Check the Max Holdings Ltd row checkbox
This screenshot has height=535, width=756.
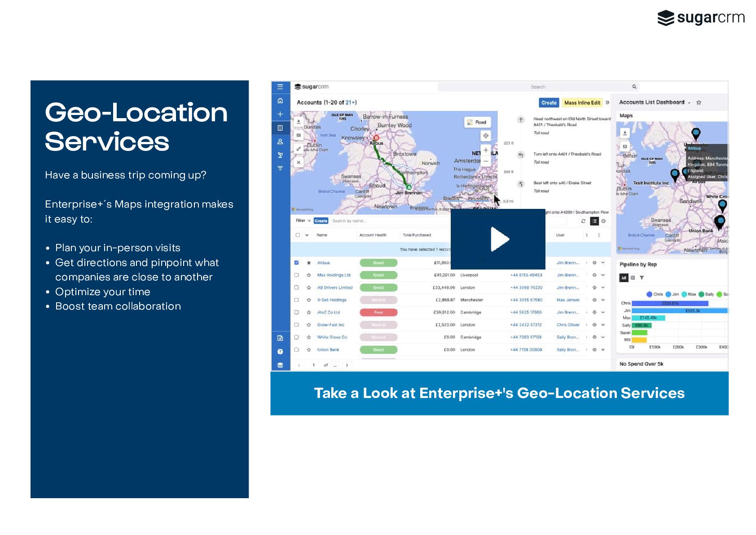click(296, 275)
